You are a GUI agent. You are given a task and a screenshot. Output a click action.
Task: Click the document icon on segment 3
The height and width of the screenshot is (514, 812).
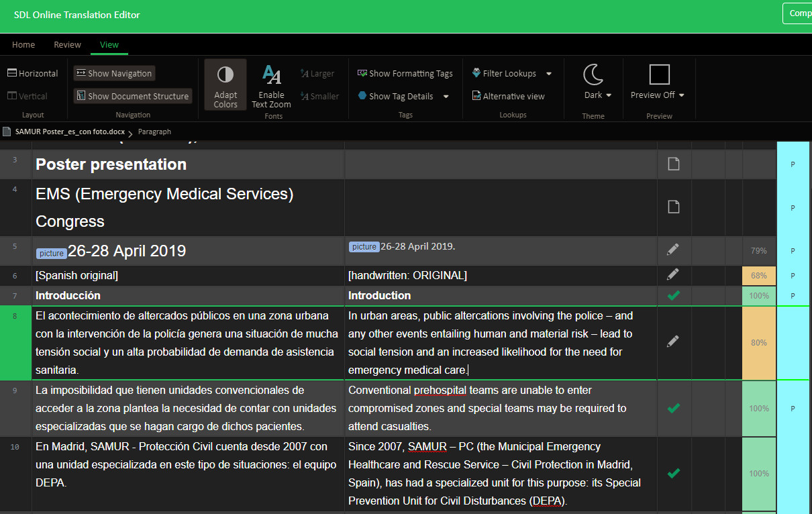click(x=673, y=164)
